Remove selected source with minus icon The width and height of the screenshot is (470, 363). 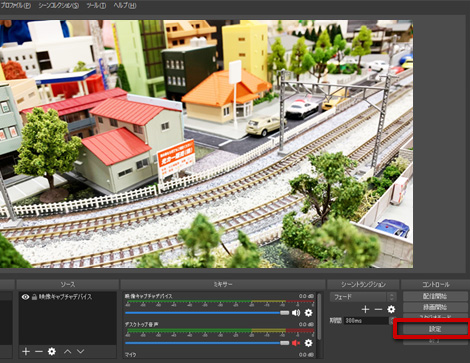39,351
